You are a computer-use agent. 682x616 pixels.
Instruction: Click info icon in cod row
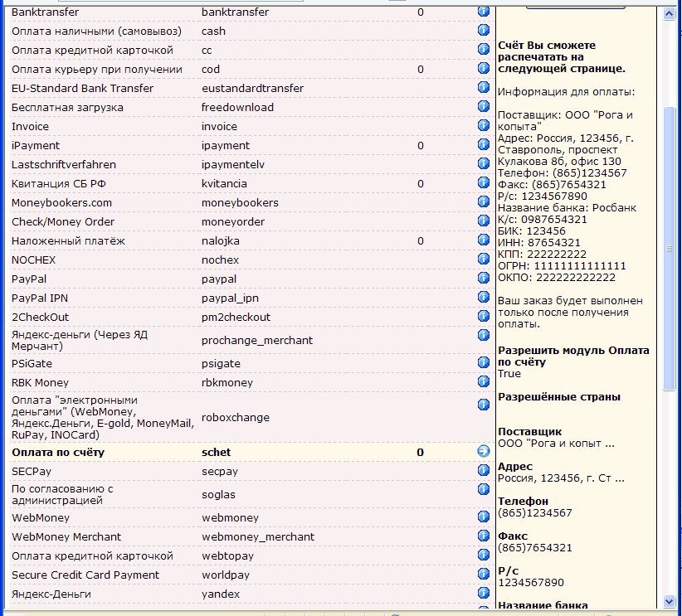483,68
